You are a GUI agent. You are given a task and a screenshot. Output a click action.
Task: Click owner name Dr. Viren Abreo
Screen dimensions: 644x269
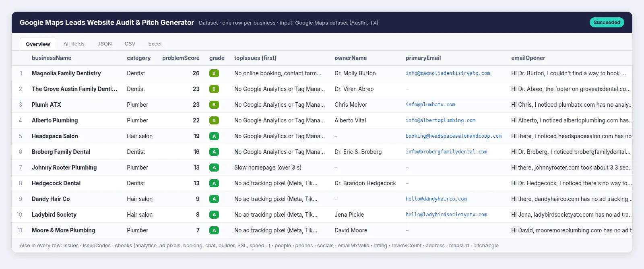click(x=354, y=89)
